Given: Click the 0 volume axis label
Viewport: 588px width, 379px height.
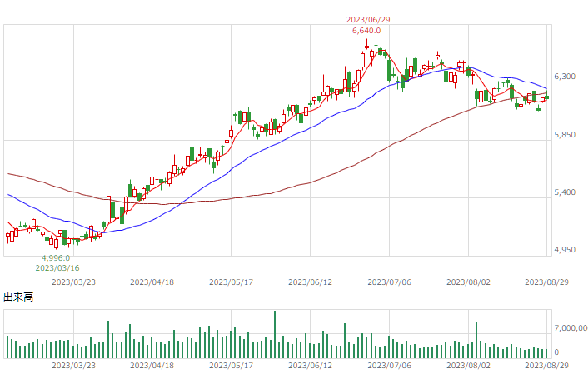Looking at the screenshot, I should click(x=556, y=352).
